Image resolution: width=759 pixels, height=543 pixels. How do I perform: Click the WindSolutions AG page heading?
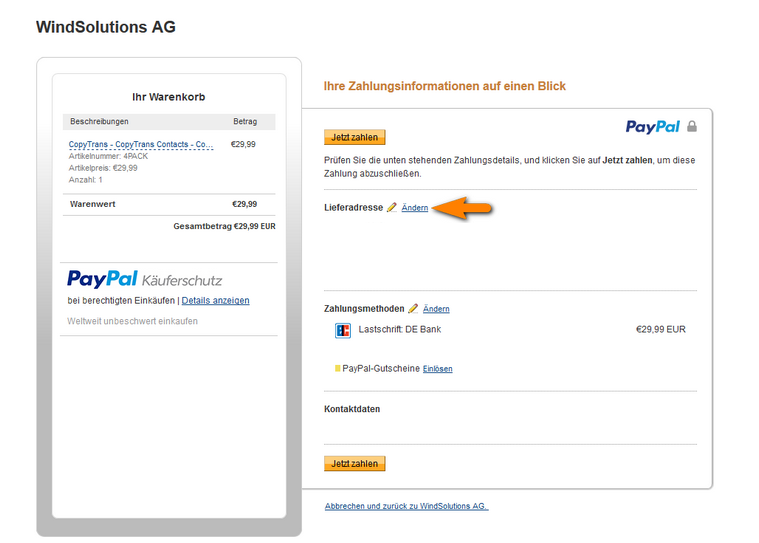click(106, 27)
